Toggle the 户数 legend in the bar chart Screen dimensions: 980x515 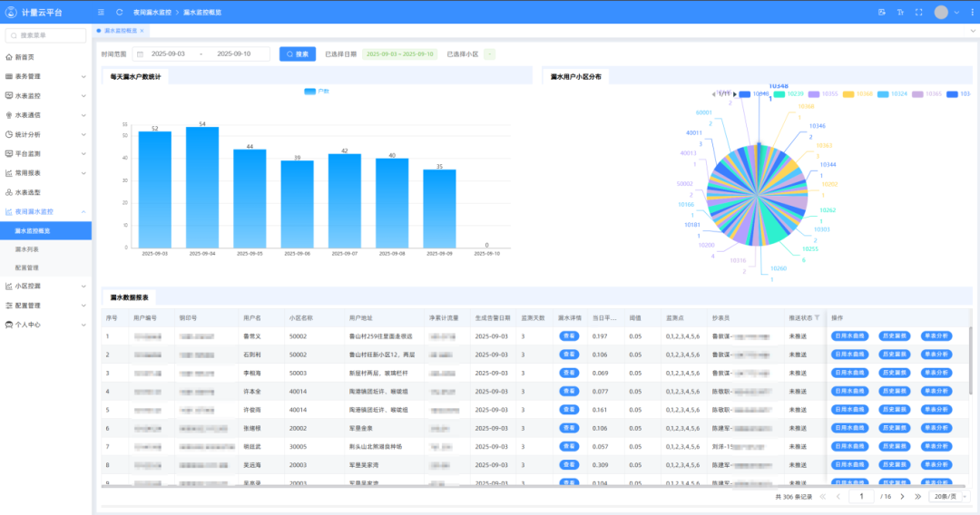(318, 92)
